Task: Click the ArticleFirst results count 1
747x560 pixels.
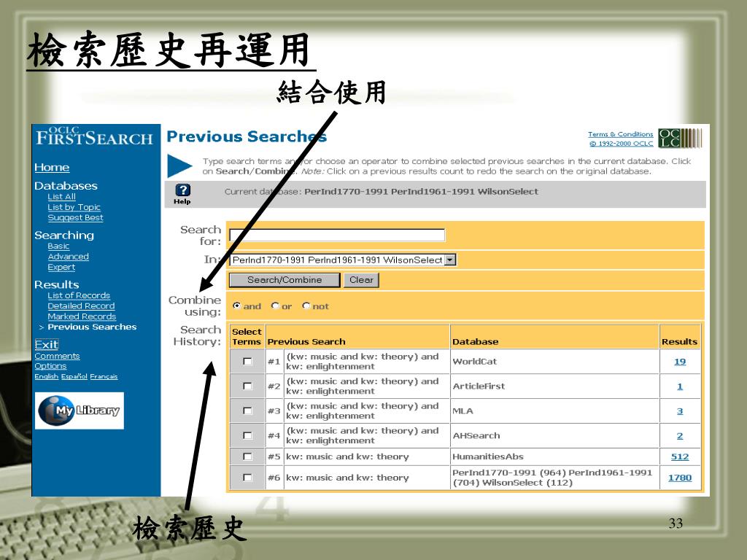Action: pyautogui.click(x=680, y=386)
